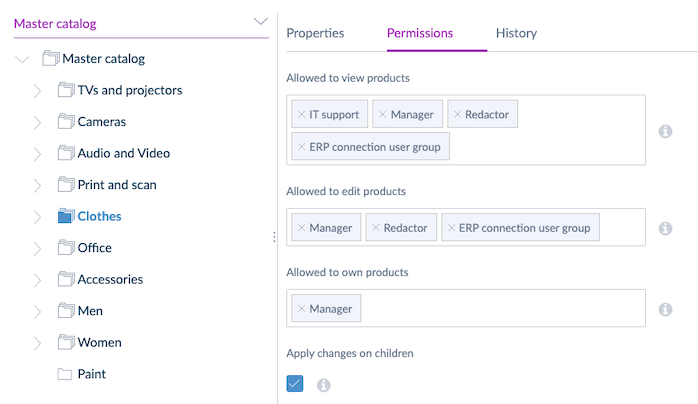698x404 pixels.
Task: Select the Audio and Video category
Action: coord(123,153)
